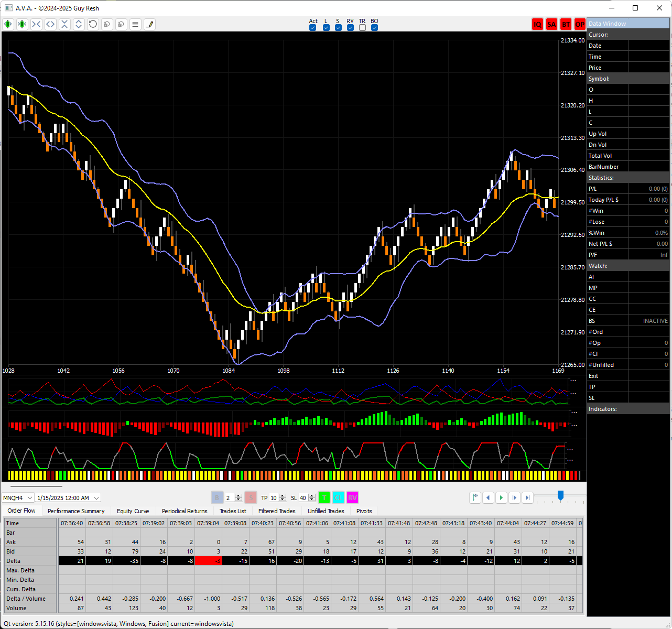Skip to end of playback

(x=528, y=497)
